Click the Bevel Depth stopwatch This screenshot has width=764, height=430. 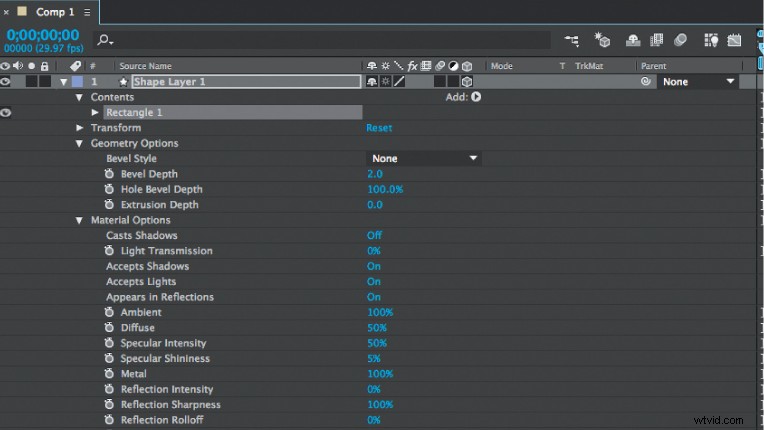110,174
